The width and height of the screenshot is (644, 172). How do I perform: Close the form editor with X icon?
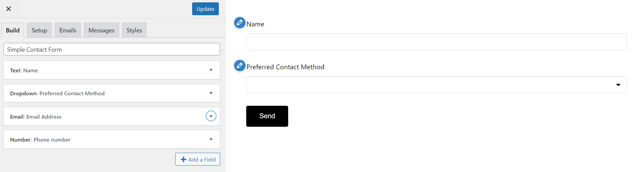pyautogui.click(x=9, y=9)
